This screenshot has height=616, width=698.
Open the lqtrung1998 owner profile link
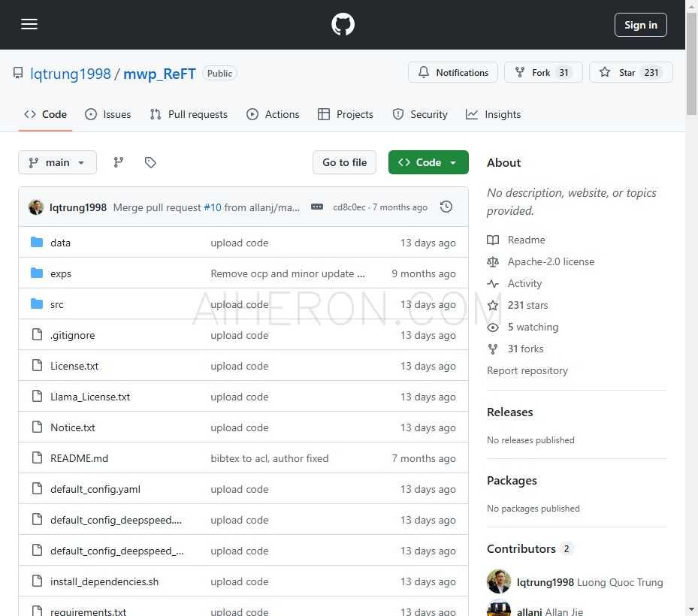tap(71, 74)
